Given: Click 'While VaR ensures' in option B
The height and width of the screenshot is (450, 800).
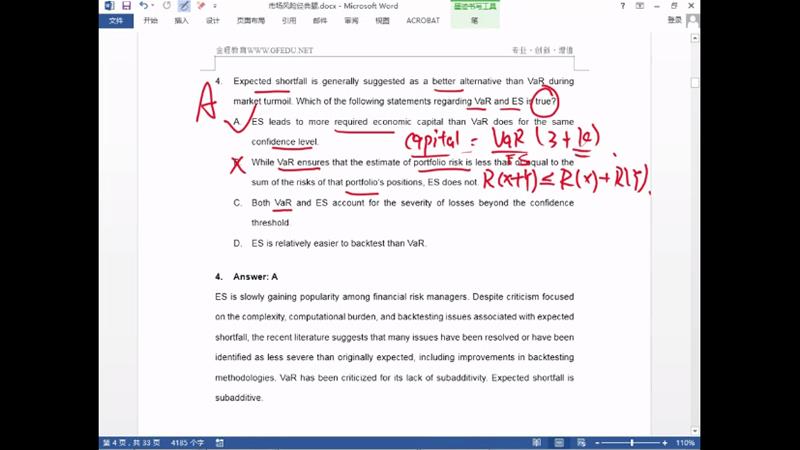Looking at the screenshot, I should (290, 162).
